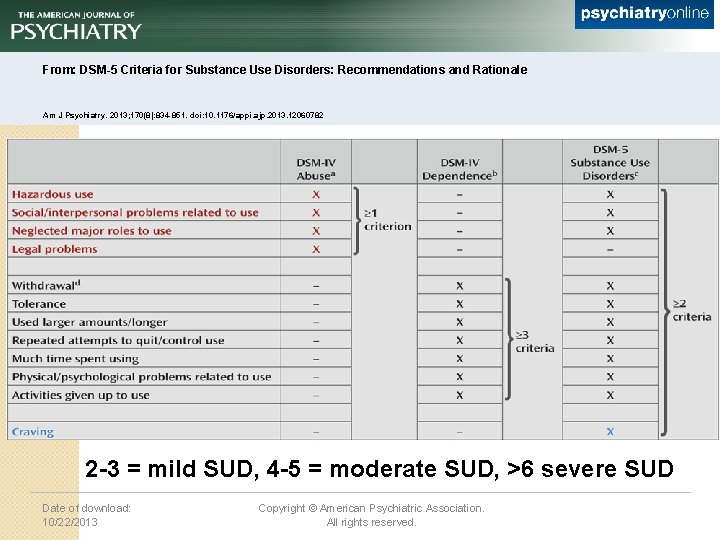Image resolution: width=720 pixels, height=540 pixels.
Task: Click 'Social/interpersonal problems related to use'
Action: [135, 213]
